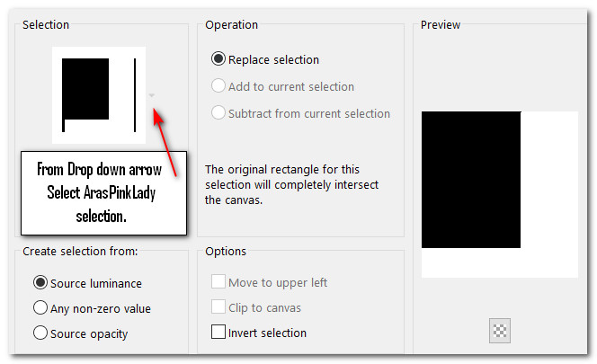This screenshot has width=597, height=364.
Task: Click the Selection group heading
Action: 46,25
